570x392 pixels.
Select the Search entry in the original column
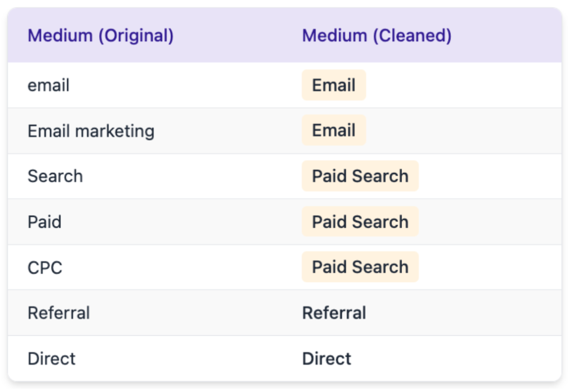click(x=55, y=176)
